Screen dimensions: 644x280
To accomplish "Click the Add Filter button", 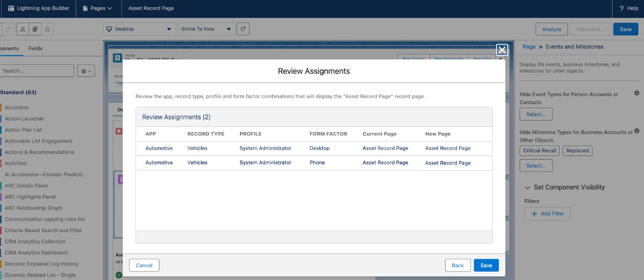I will pos(547,214).
